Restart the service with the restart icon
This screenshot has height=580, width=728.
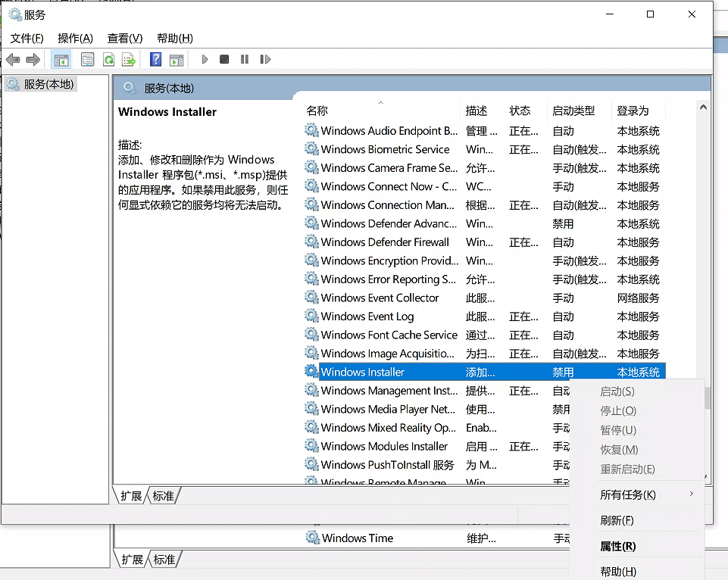coord(265,59)
